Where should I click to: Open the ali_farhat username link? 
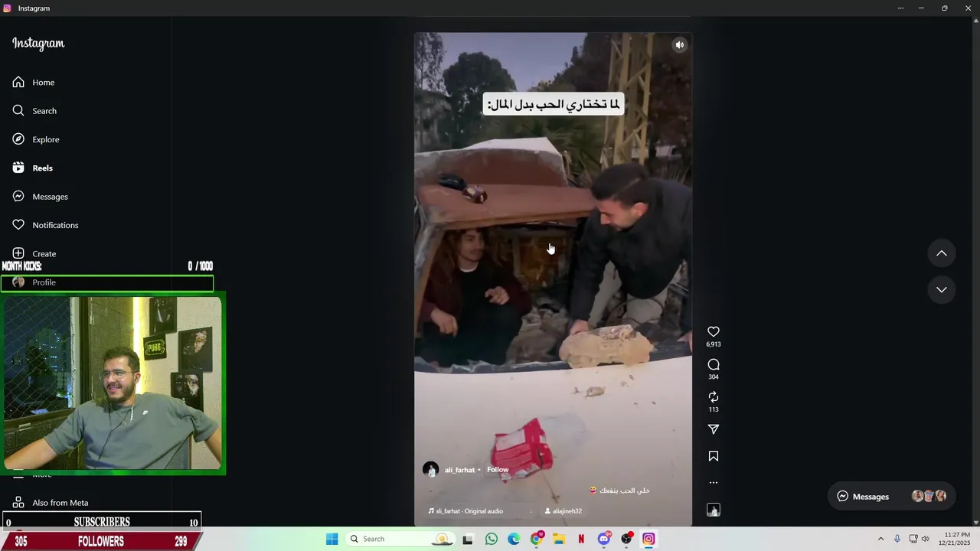tap(459, 470)
